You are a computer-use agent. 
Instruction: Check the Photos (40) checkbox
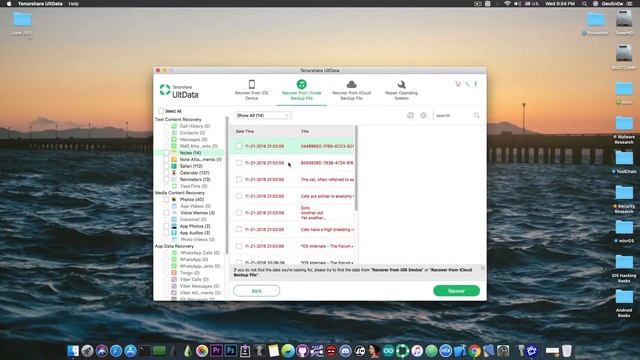click(x=166, y=199)
